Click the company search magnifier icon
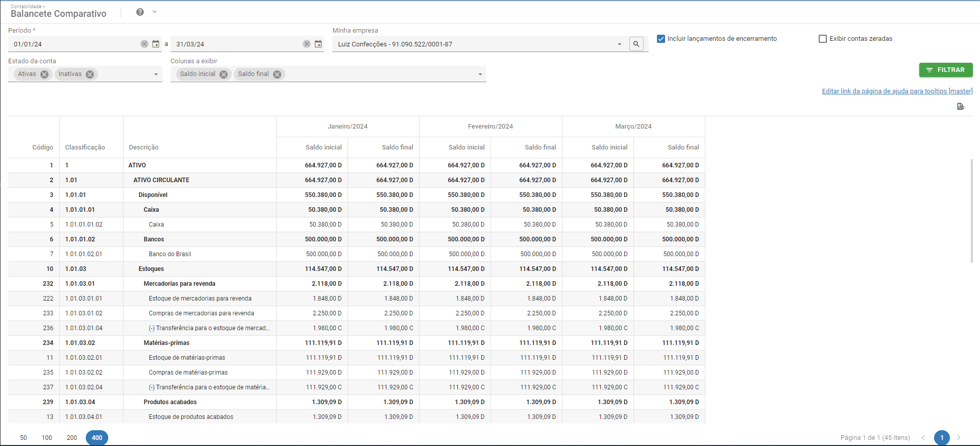Image resolution: width=980 pixels, height=446 pixels. (636, 44)
